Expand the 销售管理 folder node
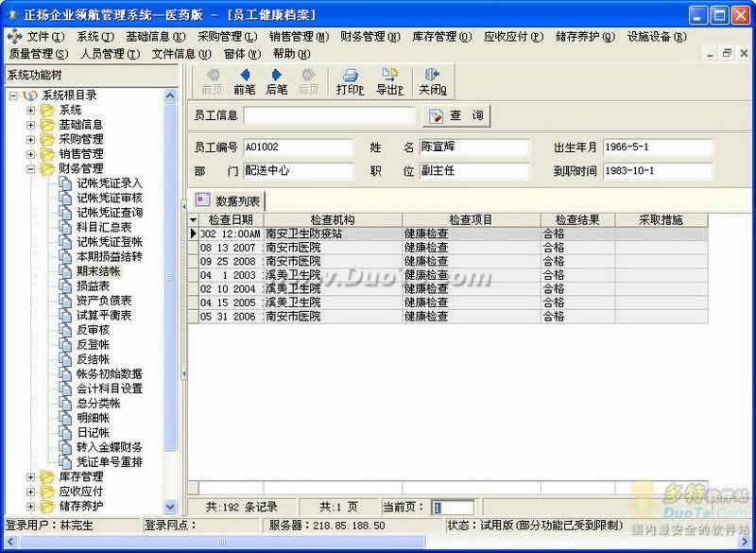Screen dimensions: 756x553 click(31, 154)
